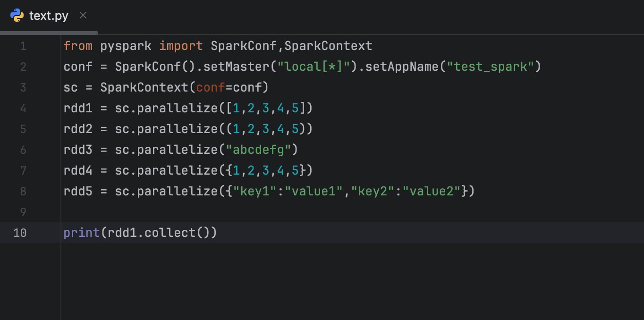Click the 'print' function on line 10
644x320 pixels.
(x=82, y=233)
